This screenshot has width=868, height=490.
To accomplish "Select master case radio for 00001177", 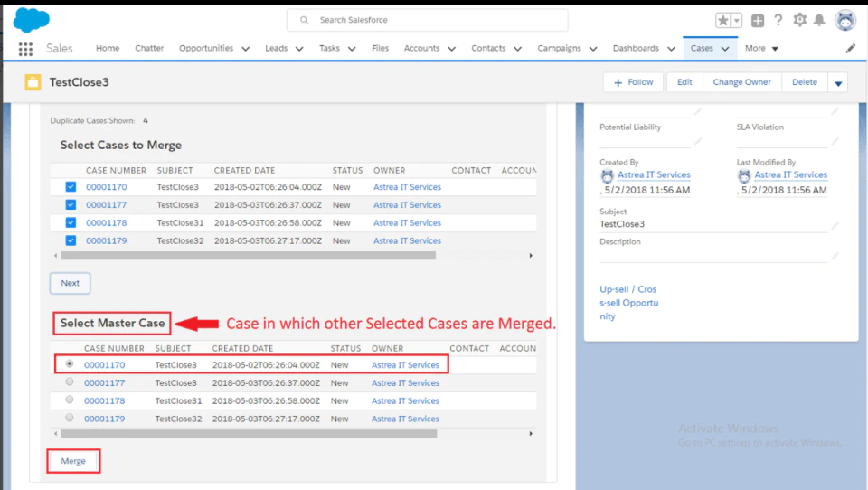I will (x=70, y=382).
